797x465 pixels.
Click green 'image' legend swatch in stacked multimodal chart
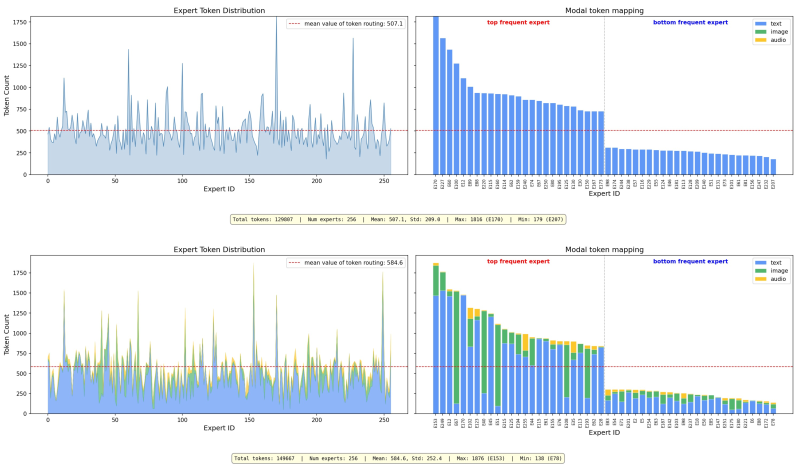tap(760, 270)
